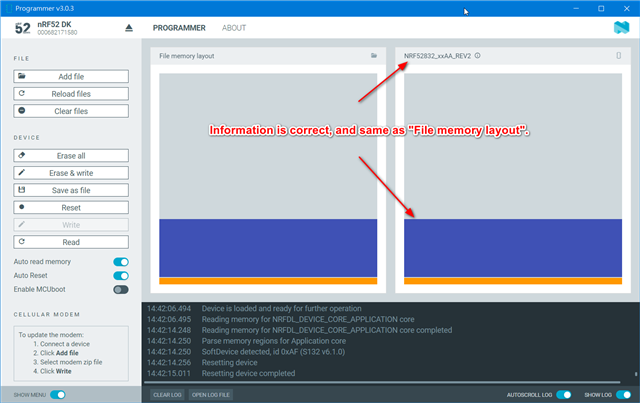Click the Read button
640x403 pixels.
coord(71,242)
